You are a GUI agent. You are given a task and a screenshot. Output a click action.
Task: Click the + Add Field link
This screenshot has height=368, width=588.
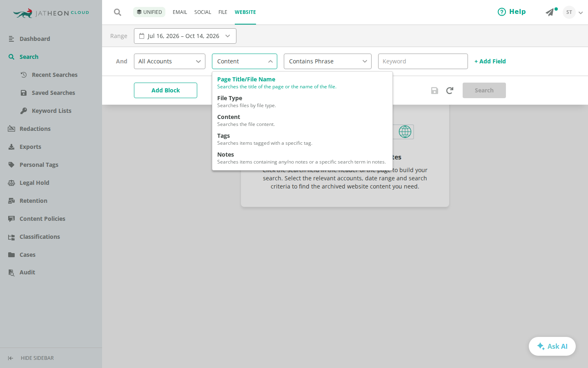[x=490, y=61]
